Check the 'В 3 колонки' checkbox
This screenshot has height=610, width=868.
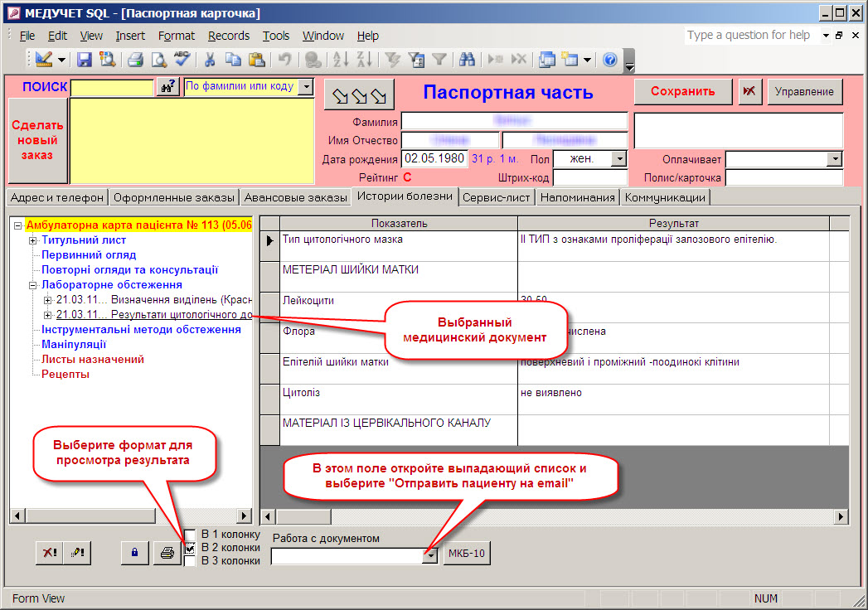tap(190, 561)
